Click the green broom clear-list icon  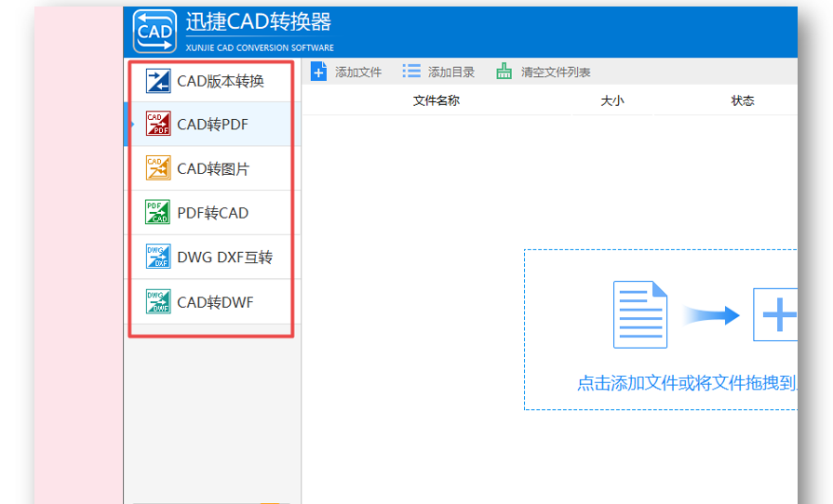pyautogui.click(x=504, y=71)
